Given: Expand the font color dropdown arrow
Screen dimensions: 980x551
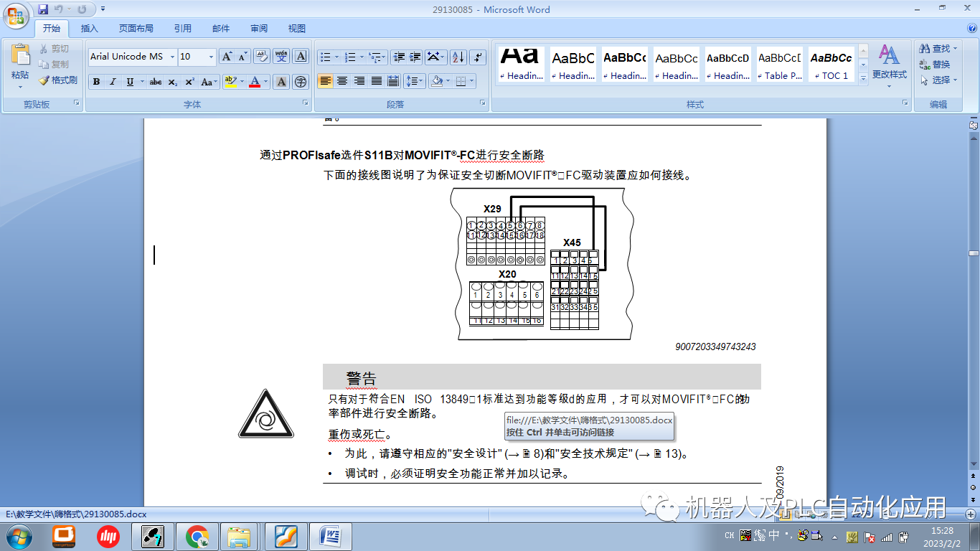Looking at the screenshot, I should 265,82.
